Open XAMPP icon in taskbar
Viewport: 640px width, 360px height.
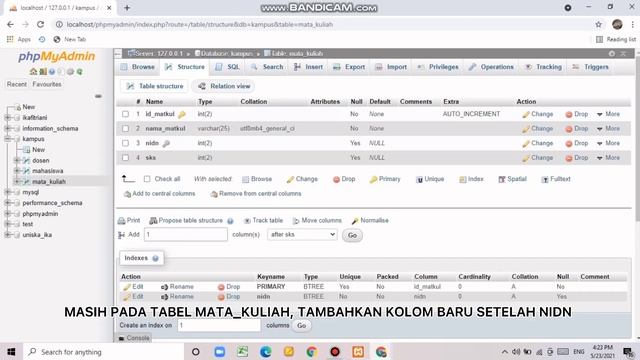[x=358, y=351]
